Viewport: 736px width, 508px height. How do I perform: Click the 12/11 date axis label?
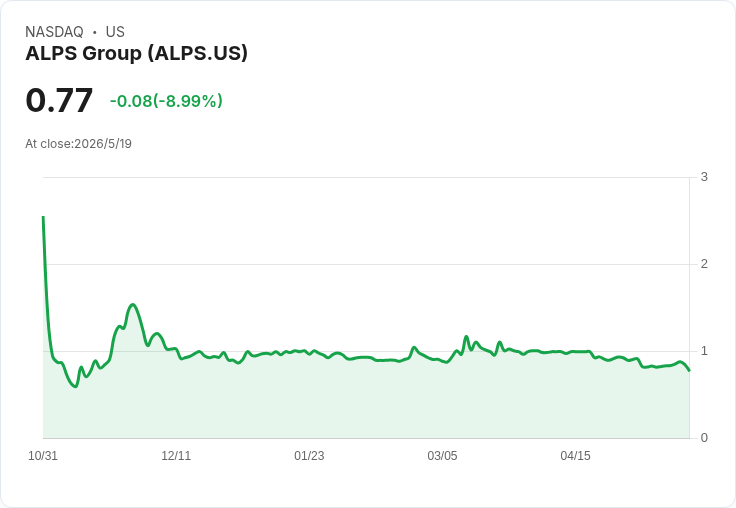tap(176, 456)
